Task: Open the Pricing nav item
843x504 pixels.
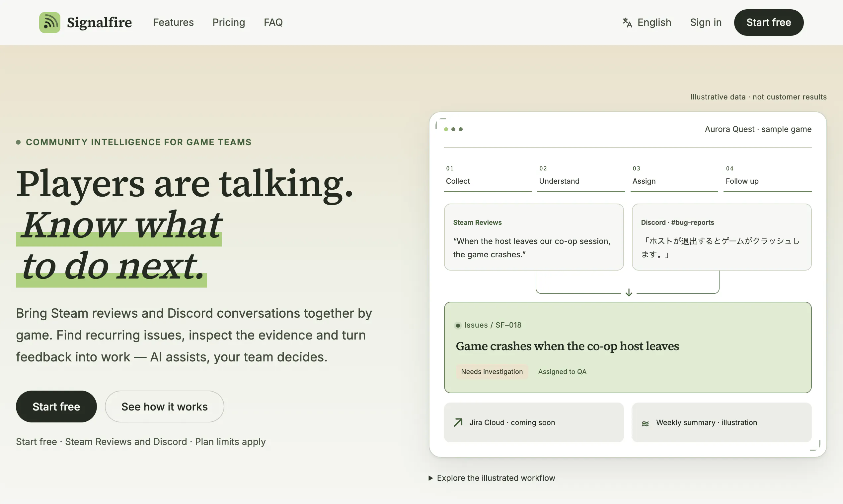Action: point(229,23)
